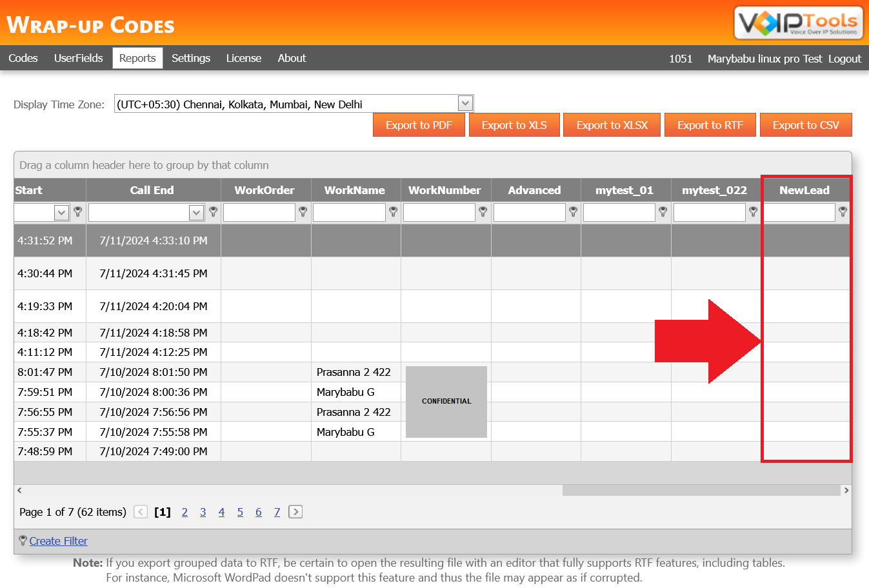Open the Start column filter dropdown

(61, 212)
